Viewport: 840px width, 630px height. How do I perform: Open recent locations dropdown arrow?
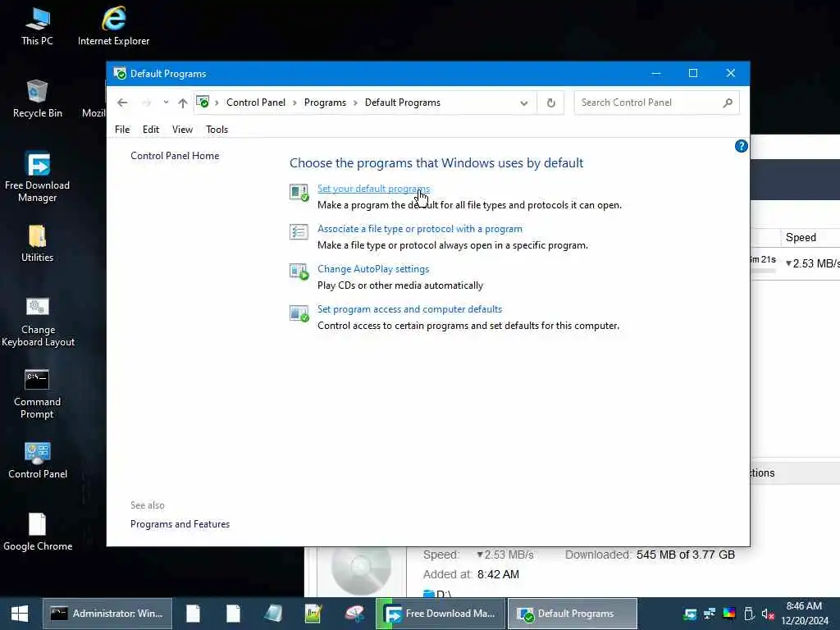click(x=166, y=103)
